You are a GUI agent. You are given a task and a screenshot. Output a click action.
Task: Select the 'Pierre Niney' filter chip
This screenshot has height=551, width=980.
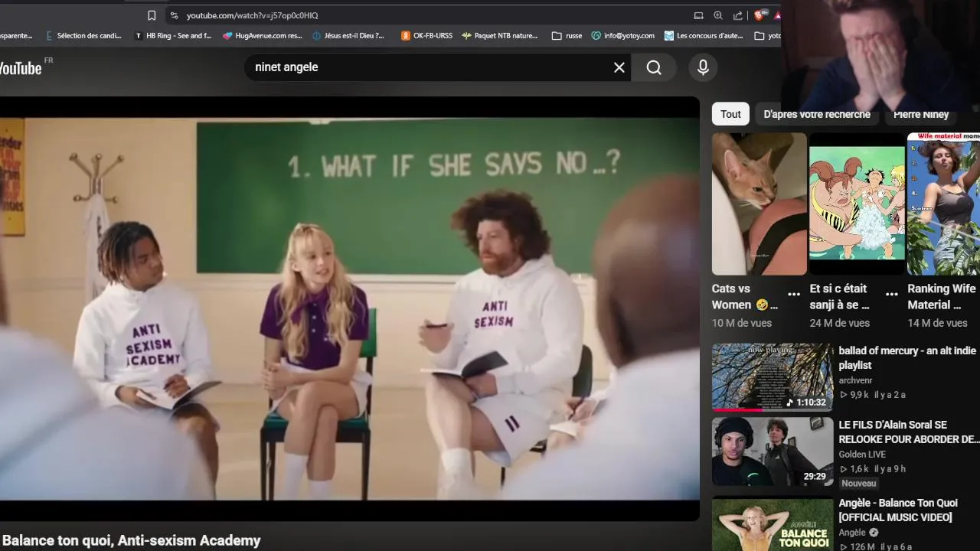click(921, 114)
